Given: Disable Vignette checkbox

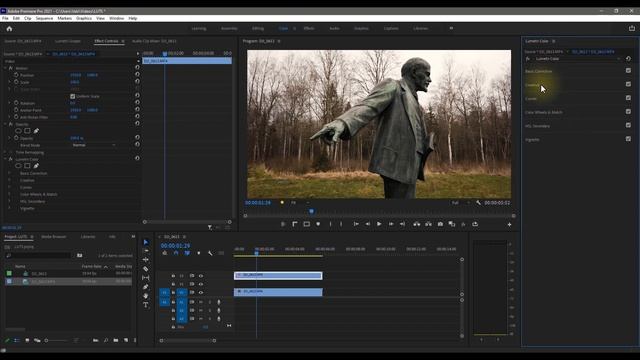Looking at the screenshot, I should 628,139.
